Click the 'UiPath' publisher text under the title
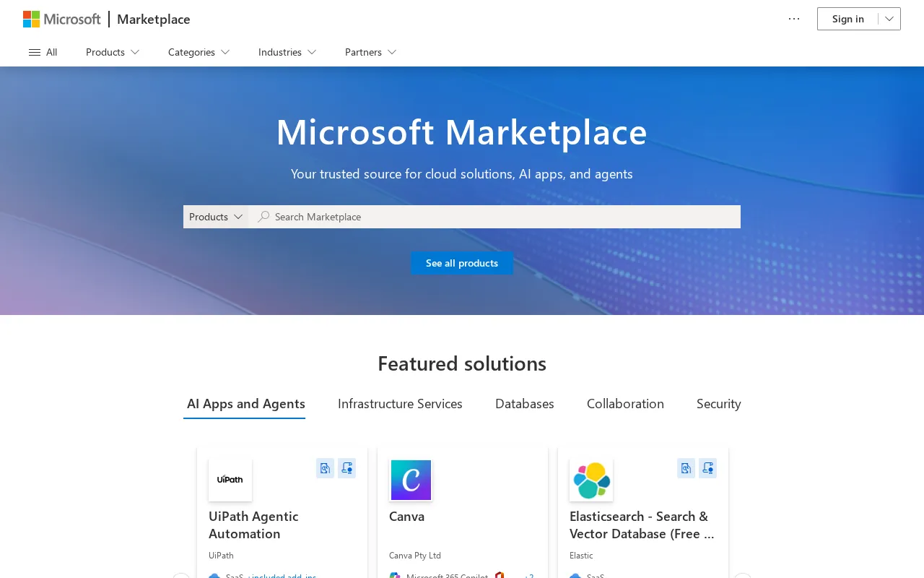Screen dimensions: 924x578 click(221, 556)
